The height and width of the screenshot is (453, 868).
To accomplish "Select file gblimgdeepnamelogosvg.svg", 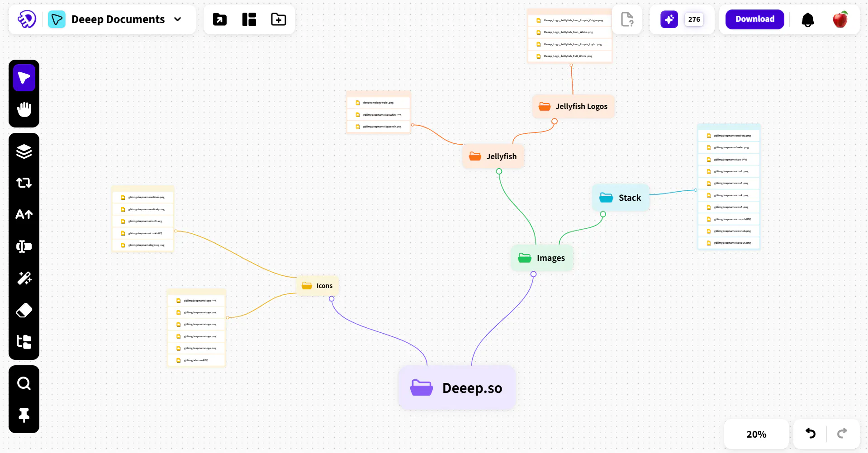I will click(x=143, y=245).
